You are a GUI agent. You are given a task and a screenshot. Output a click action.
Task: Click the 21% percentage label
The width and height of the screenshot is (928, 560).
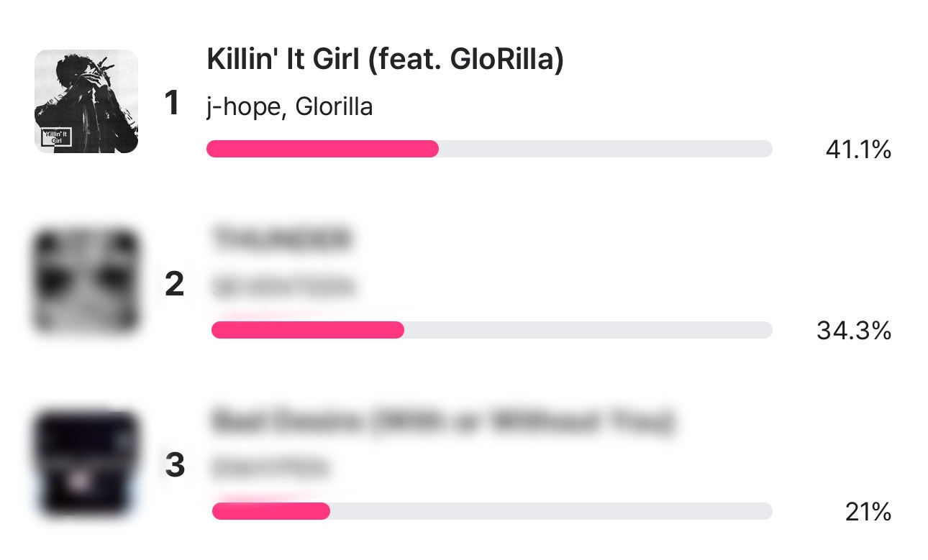point(868,512)
